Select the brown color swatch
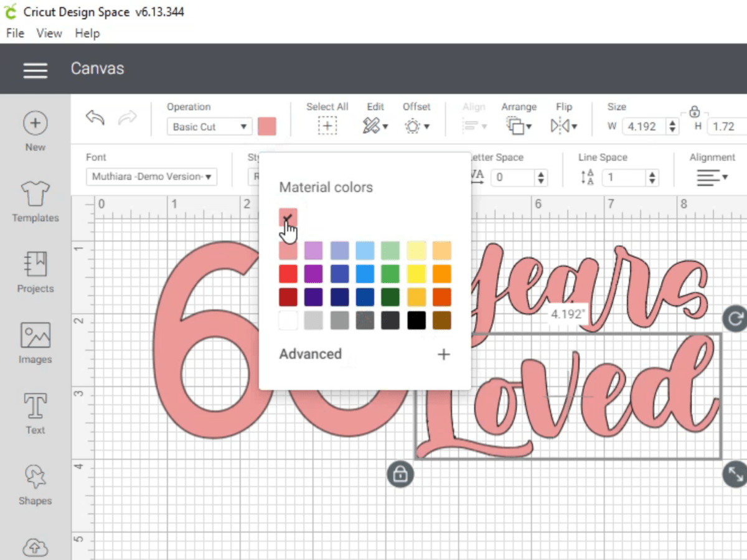747x560 pixels. pyautogui.click(x=442, y=320)
